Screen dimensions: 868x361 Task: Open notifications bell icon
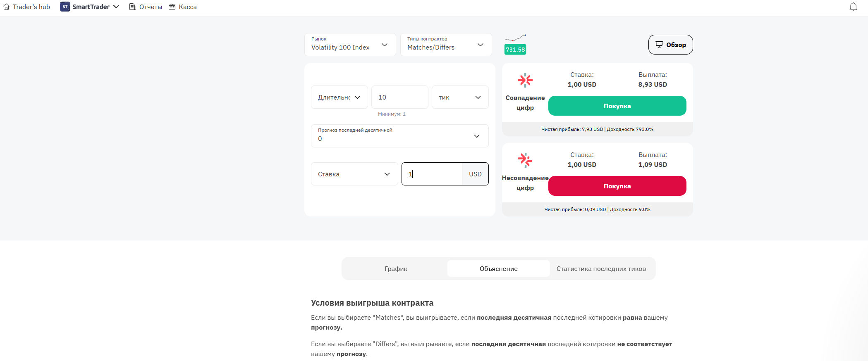tap(853, 7)
